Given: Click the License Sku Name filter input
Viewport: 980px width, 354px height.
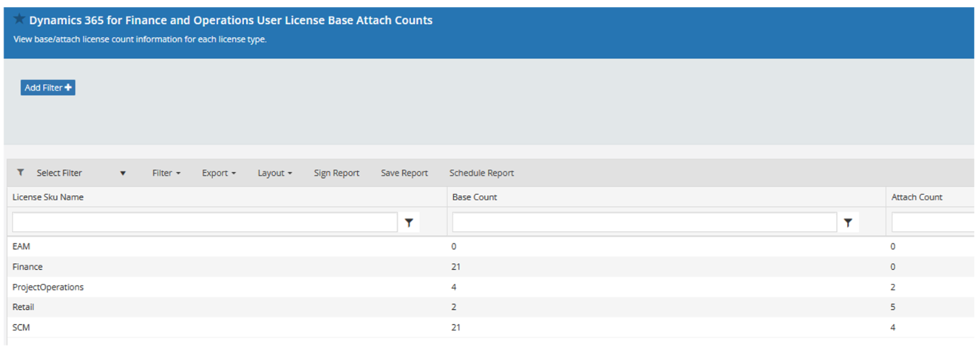Looking at the screenshot, I should [x=205, y=222].
